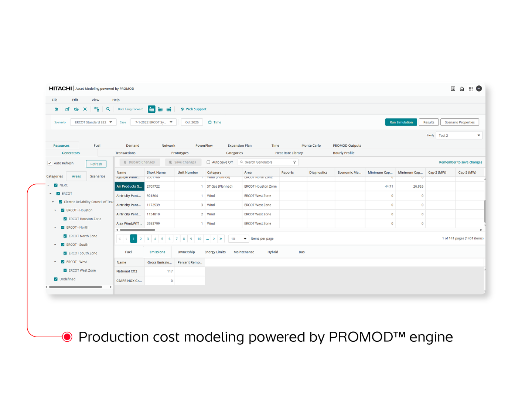Click the Run Simulation button
Screen dimensions: 532x399
pos(401,122)
